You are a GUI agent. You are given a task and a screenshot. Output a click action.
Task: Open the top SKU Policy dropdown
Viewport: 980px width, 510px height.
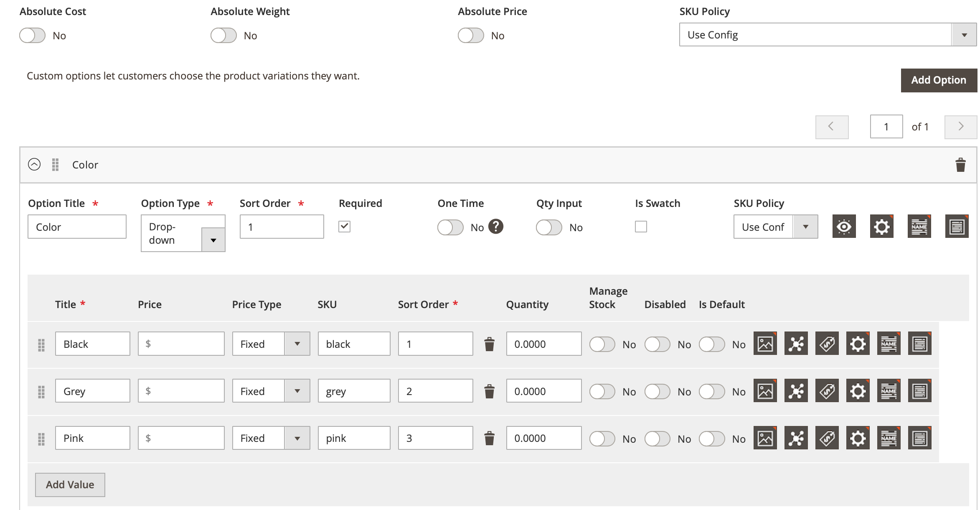coord(828,35)
